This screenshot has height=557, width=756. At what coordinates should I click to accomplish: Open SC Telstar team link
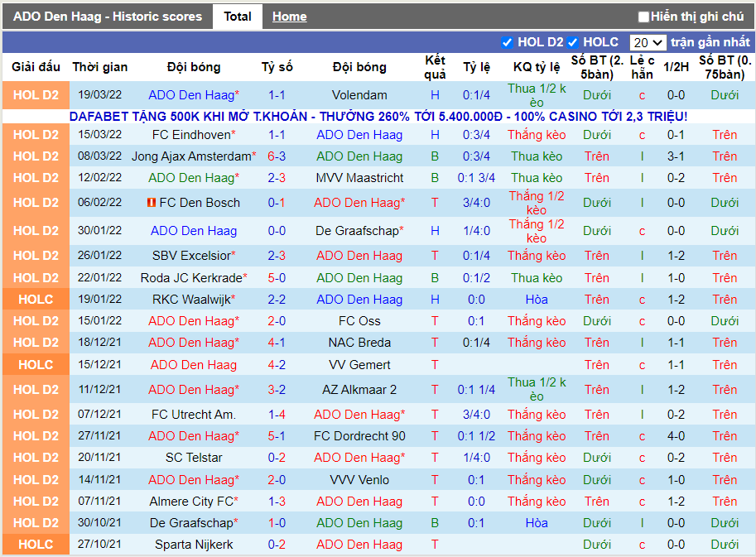coord(194,457)
